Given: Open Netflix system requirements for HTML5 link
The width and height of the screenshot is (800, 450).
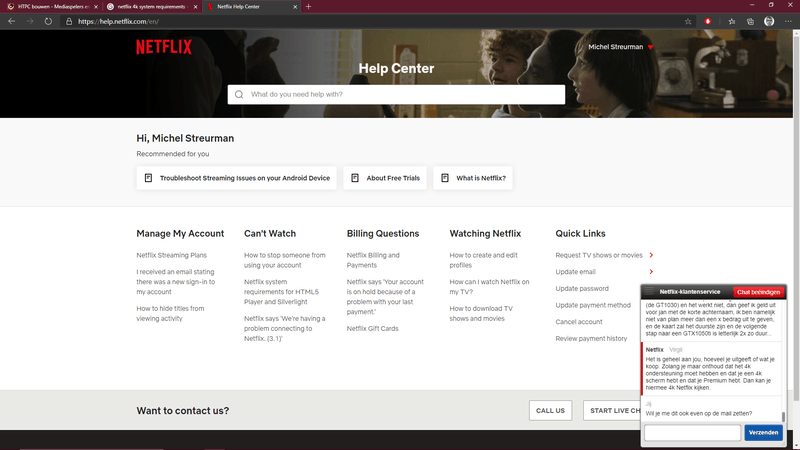Looking at the screenshot, I should [x=281, y=292].
